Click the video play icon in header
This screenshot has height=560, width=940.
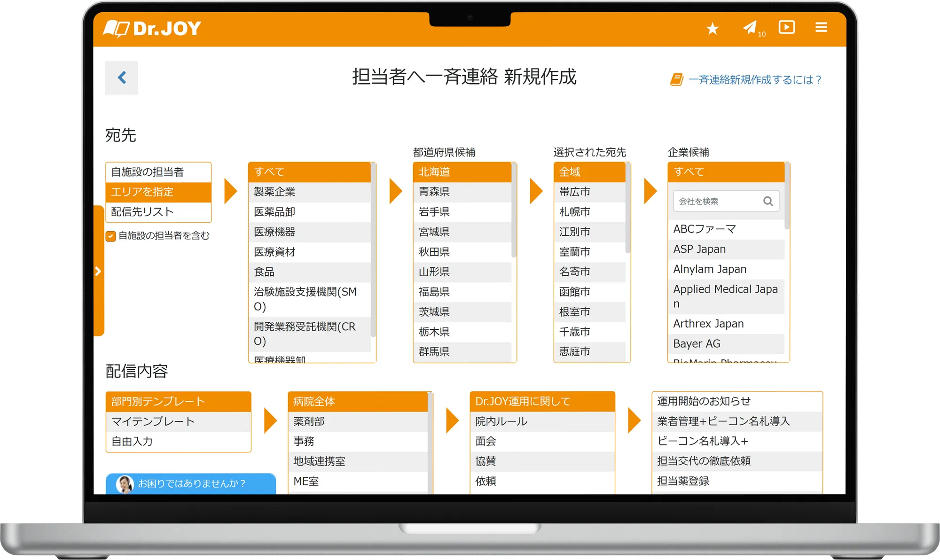point(786,27)
